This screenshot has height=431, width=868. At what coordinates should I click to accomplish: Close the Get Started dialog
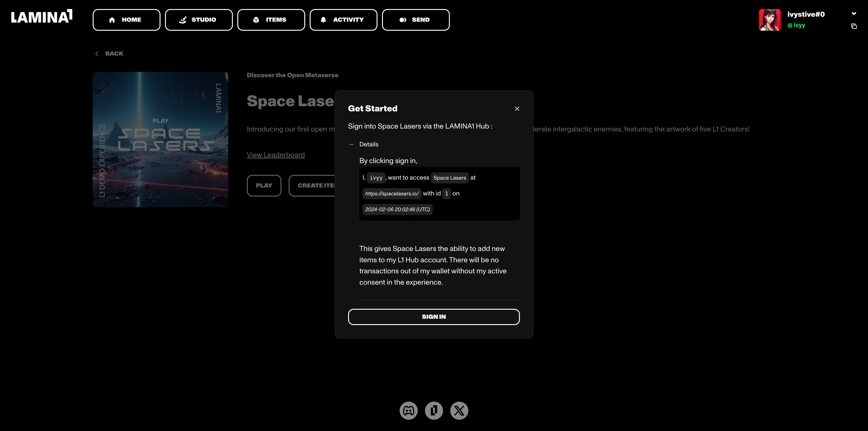click(517, 109)
